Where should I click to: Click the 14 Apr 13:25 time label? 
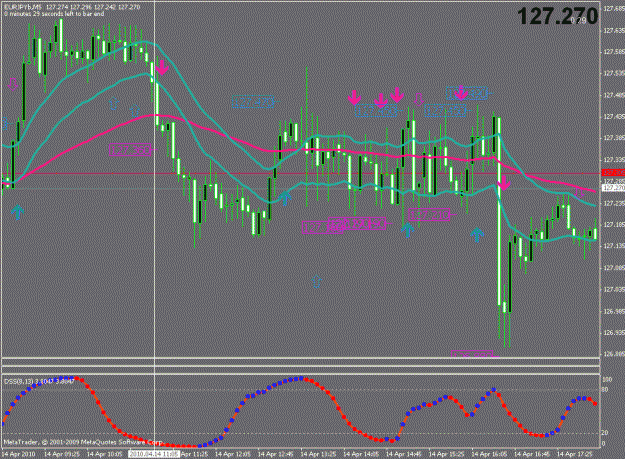(318, 454)
